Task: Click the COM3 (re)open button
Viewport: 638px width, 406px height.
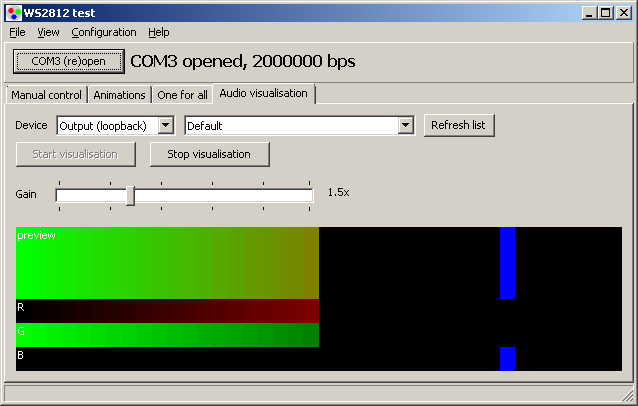Action: [x=68, y=61]
